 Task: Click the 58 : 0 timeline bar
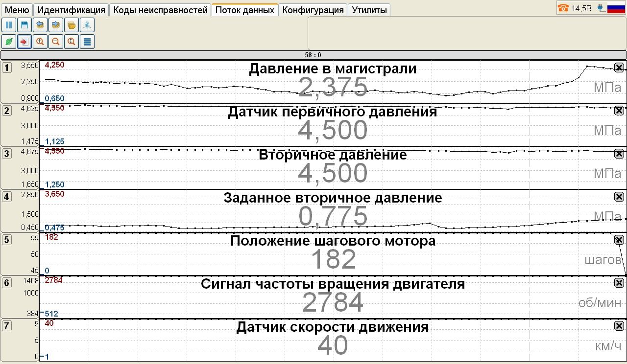[313, 55]
